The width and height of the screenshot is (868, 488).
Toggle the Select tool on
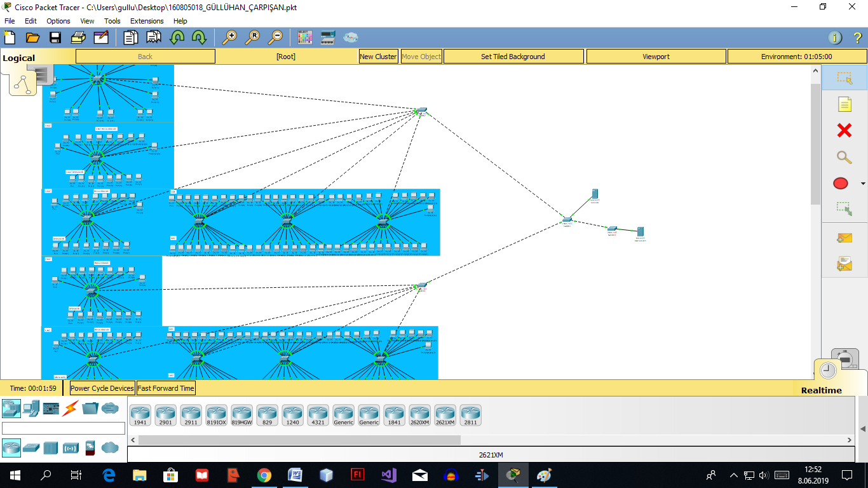[844, 78]
